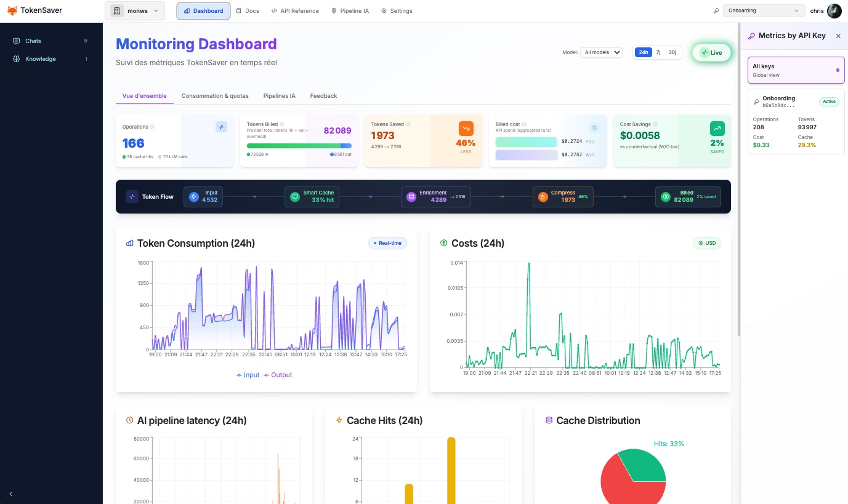Click the bar-chart icon beside Token Consumption title
Screen dimensions: 848x504
coord(129,243)
